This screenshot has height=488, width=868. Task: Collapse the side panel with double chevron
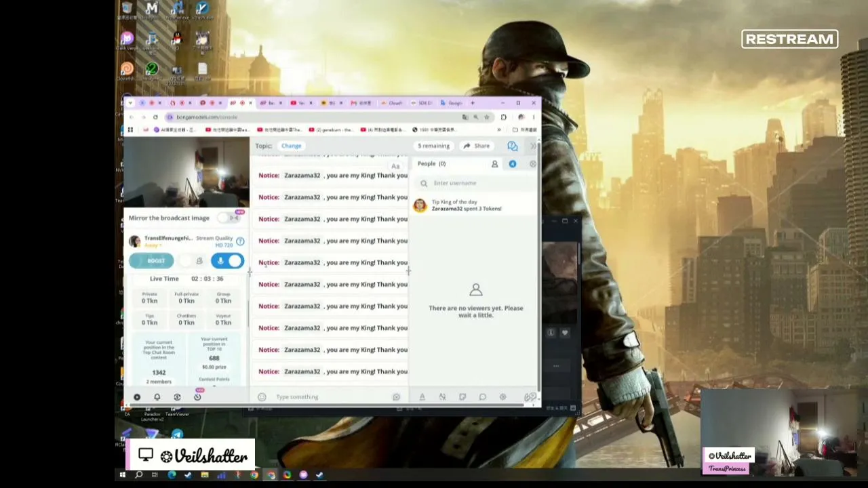(x=533, y=146)
